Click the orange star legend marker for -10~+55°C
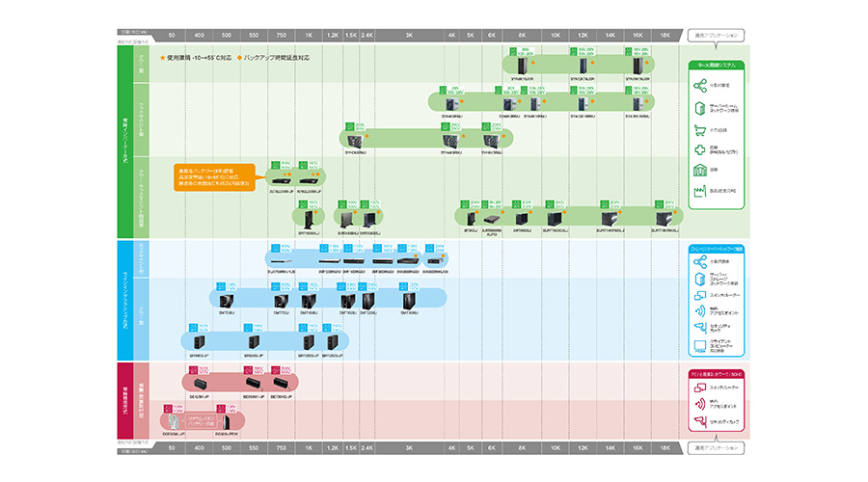 (x=162, y=58)
